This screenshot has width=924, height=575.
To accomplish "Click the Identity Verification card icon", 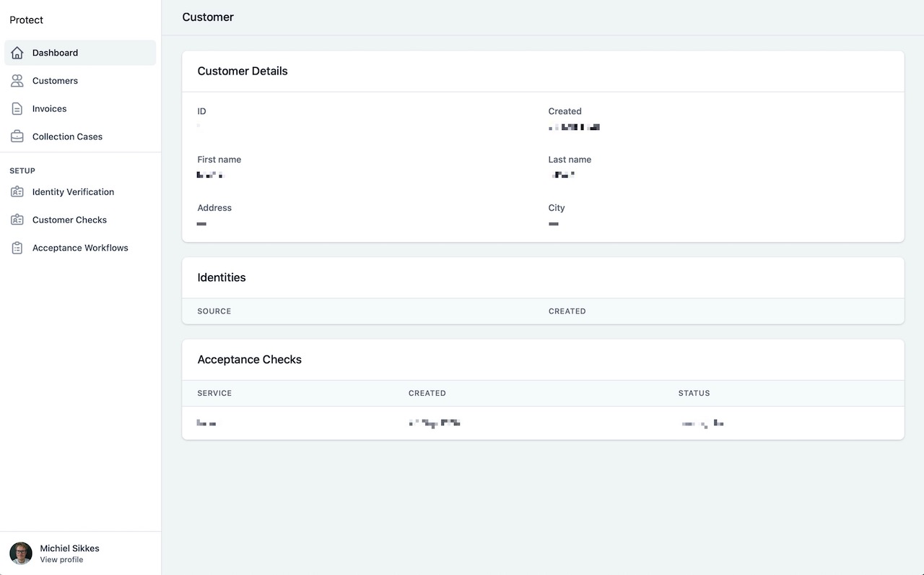I will point(17,192).
